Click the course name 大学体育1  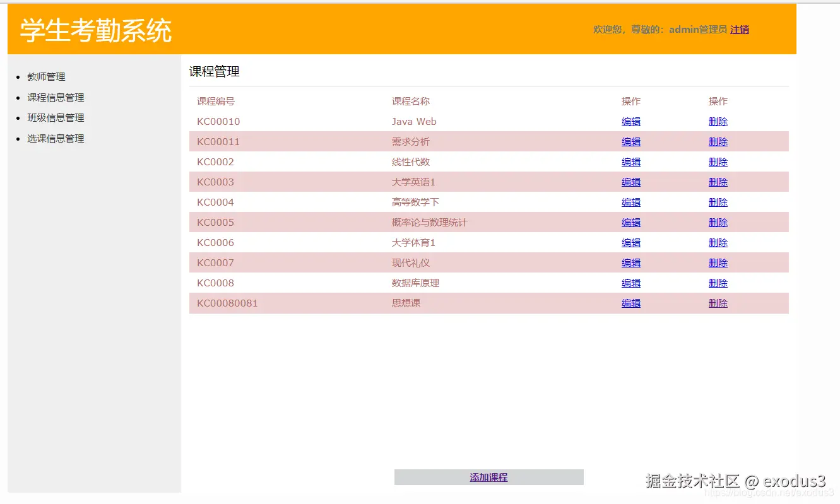tap(414, 243)
